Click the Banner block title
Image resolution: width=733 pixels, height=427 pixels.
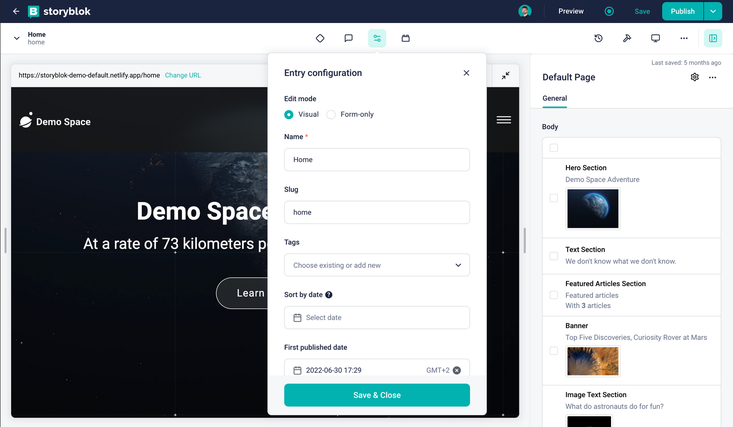tap(576, 326)
